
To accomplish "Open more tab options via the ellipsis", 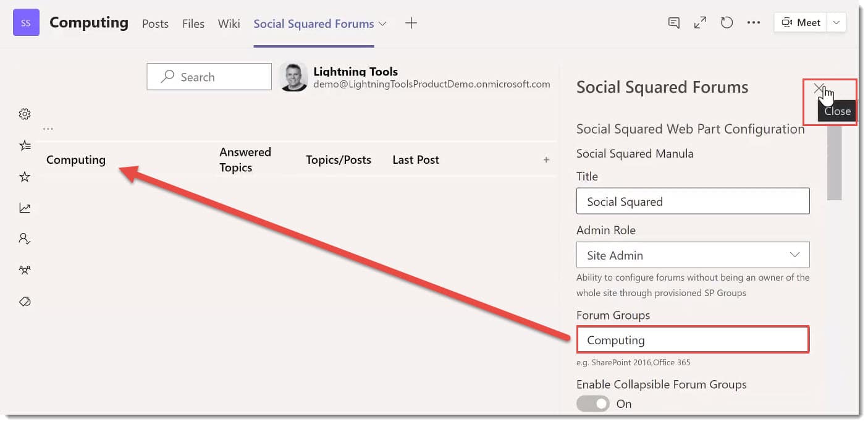I will [x=754, y=22].
